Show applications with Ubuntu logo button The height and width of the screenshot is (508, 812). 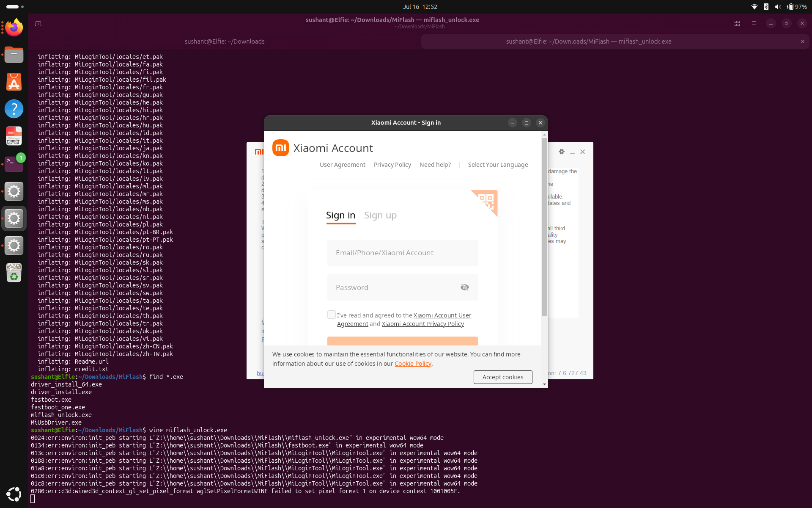(14, 494)
